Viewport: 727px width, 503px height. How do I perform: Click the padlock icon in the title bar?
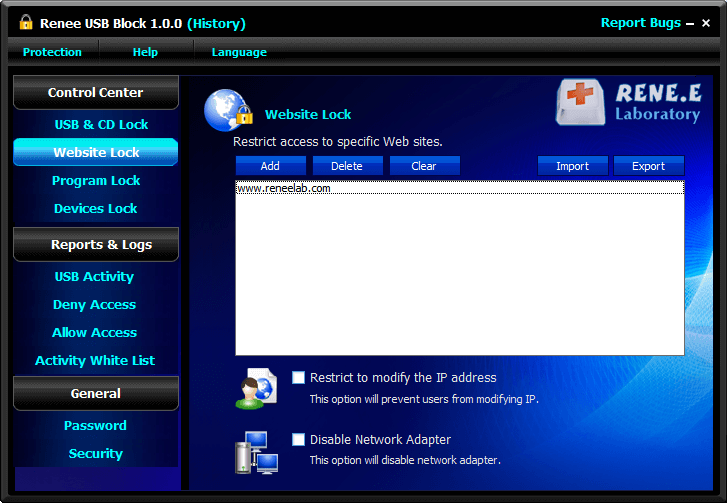point(25,22)
